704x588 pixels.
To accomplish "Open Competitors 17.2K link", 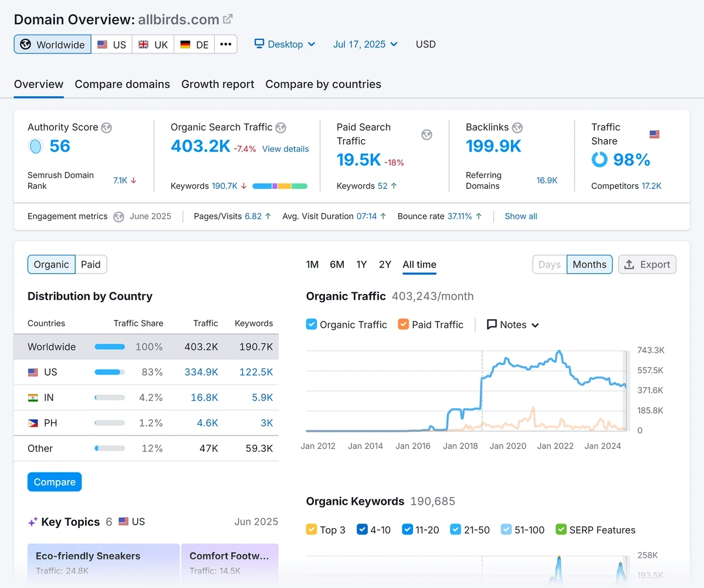I will click(x=651, y=186).
